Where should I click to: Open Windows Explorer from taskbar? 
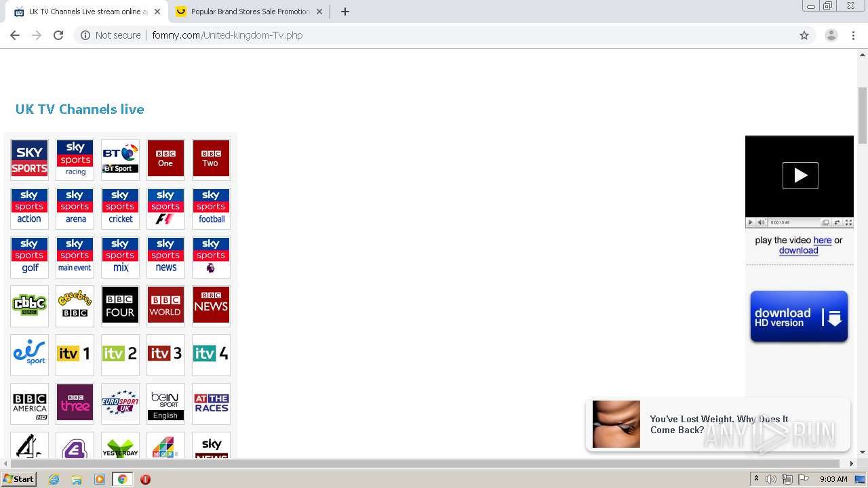77,479
